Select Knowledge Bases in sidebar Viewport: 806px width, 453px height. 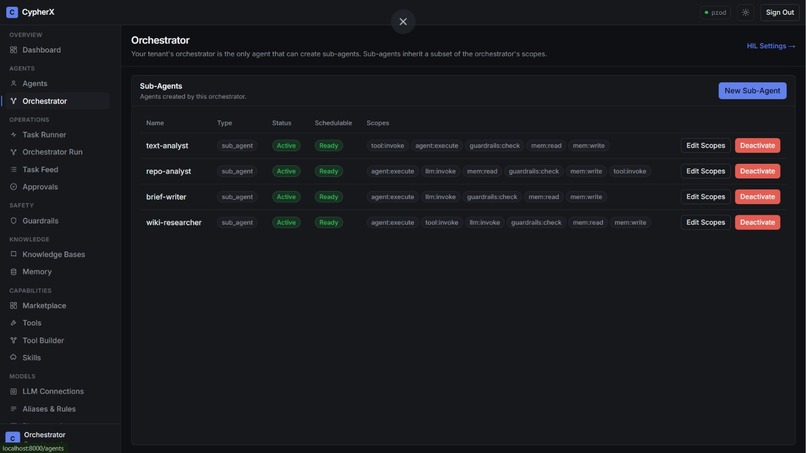[x=53, y=254]
